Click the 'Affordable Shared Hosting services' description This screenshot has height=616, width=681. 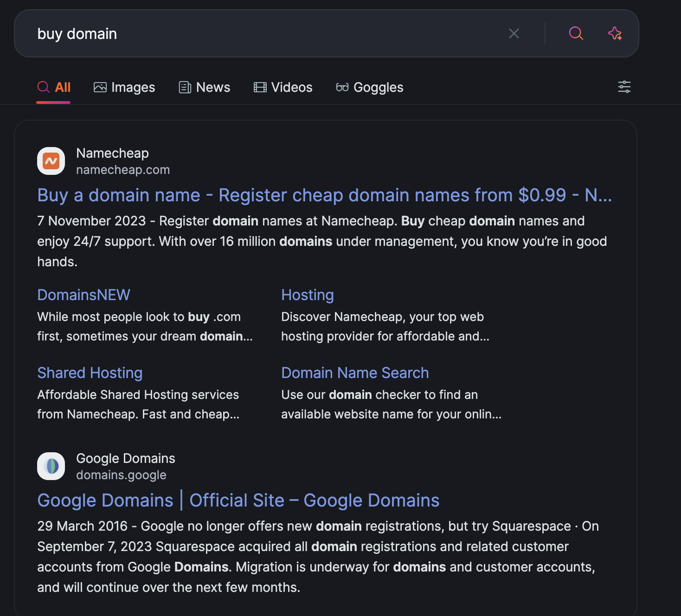tap(138, 404)
